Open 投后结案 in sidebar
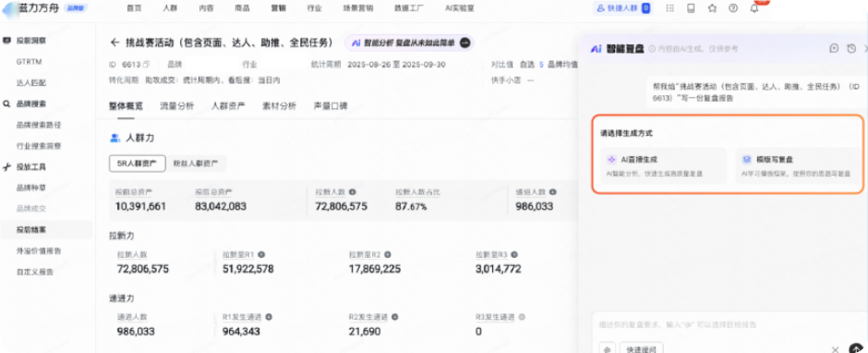 tap(46, 229)
